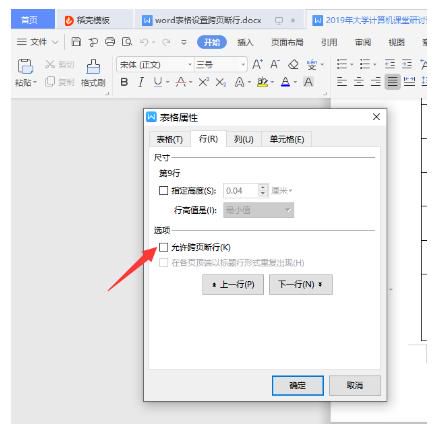The height and width of the screenshot is (431, 435).
Task: Click the Superscript X² icon
Action: [x=204, y=82]
